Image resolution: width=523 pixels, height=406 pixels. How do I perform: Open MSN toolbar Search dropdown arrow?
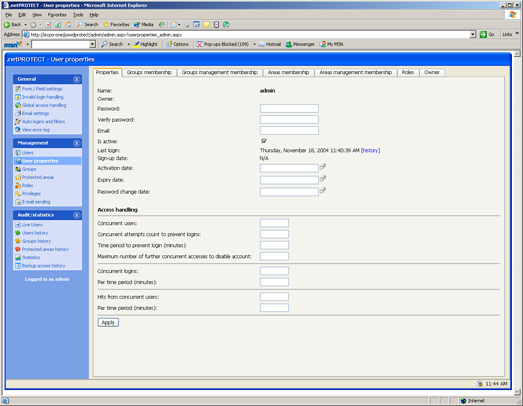tap(128, 44)
